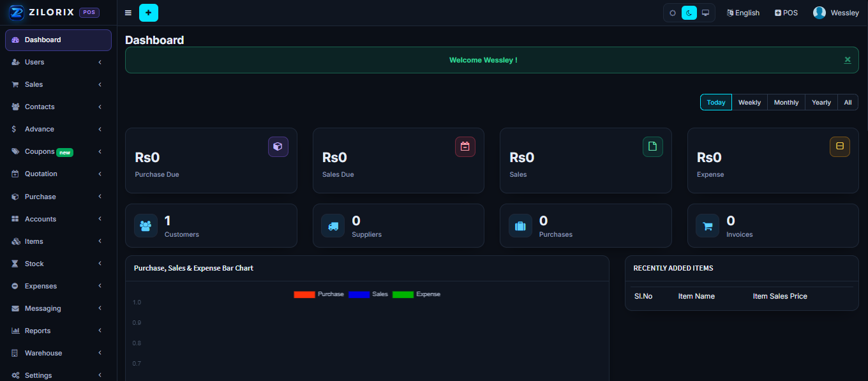Click the Purchase box sidebar icon
The width and height of the screenshot is (868, 381).
15,197
